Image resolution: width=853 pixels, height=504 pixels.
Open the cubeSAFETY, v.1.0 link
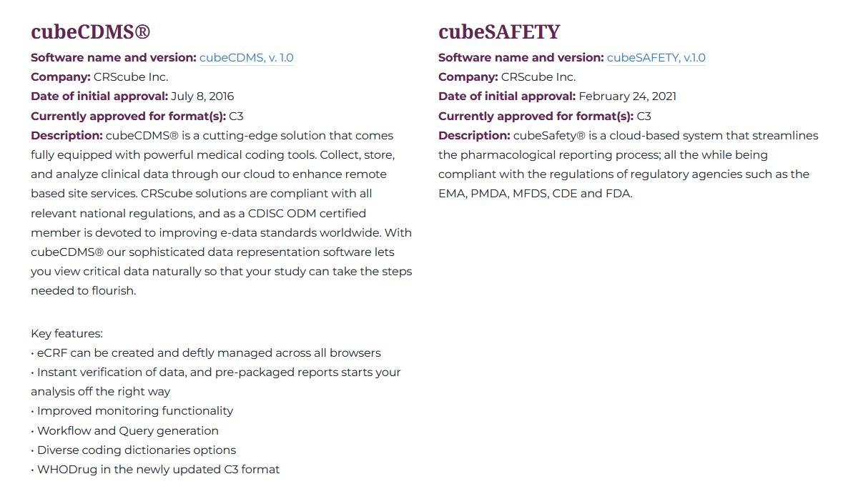[656, 58]
